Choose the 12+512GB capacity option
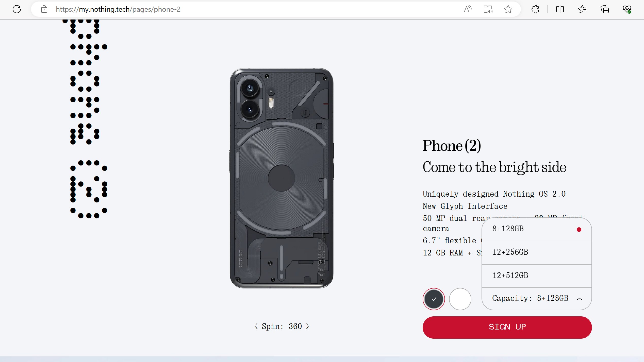Screen dimensions: 644x362 pos(537,276)
